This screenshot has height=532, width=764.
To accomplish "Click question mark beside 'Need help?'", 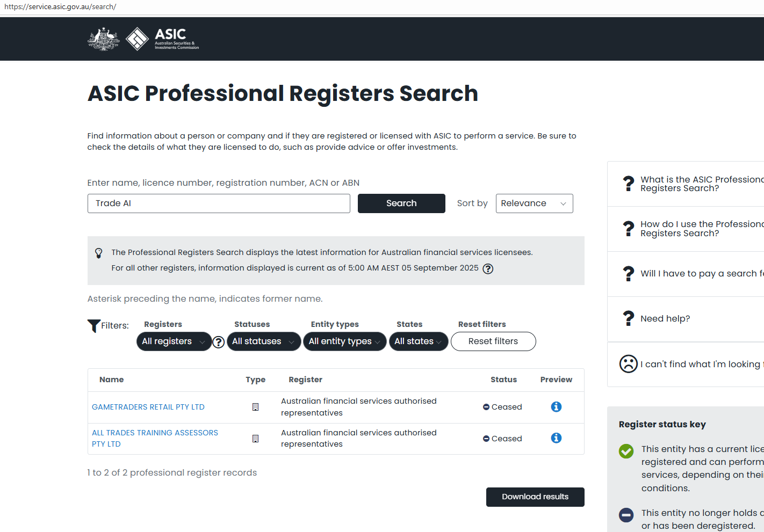I will tap(629, 318).
